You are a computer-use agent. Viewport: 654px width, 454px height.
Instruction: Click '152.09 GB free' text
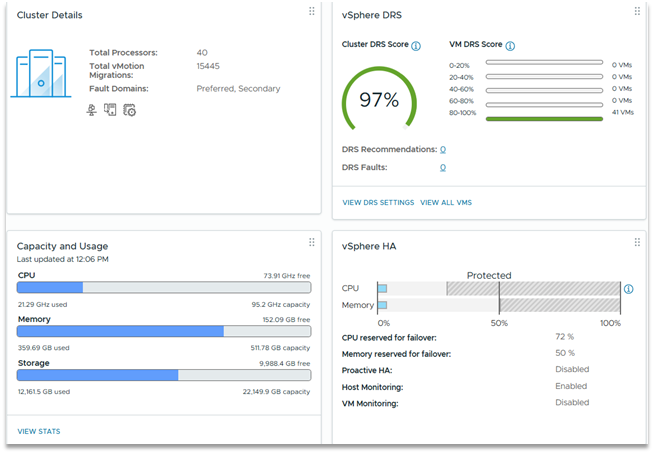(x=286, y=320)
